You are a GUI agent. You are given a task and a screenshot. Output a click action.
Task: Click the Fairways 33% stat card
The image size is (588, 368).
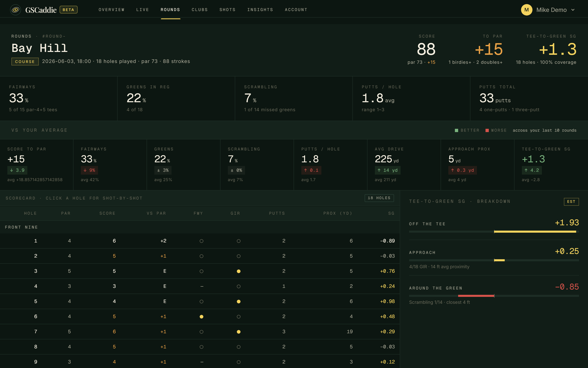click(59, 99)
